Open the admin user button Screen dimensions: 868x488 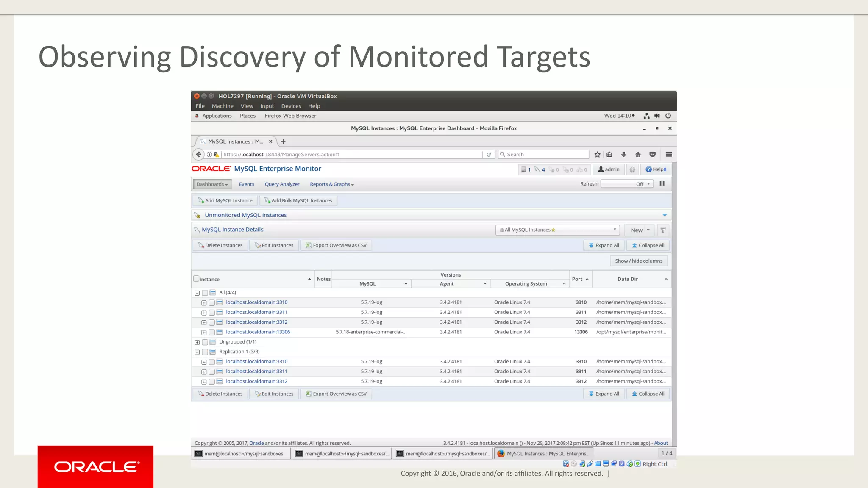point(609,169)
